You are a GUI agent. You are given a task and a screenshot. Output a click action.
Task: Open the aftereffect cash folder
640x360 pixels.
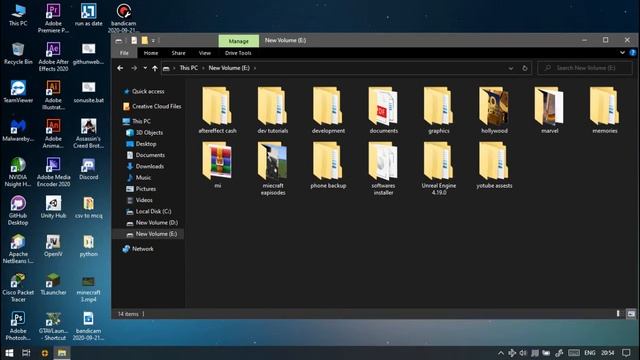pos(217,110)
